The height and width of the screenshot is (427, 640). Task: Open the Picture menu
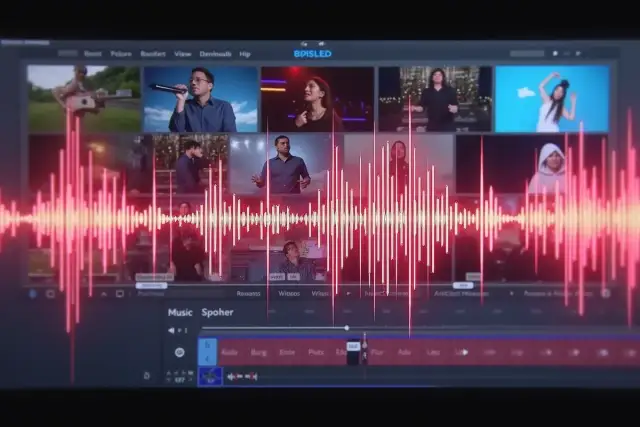click(x=121, y=53)
